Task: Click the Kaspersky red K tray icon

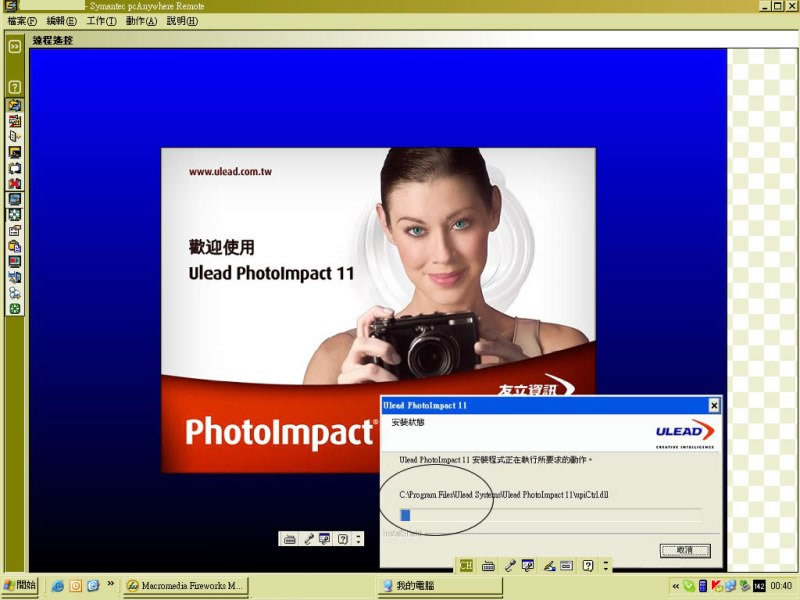Action: [x=717, y=586]
